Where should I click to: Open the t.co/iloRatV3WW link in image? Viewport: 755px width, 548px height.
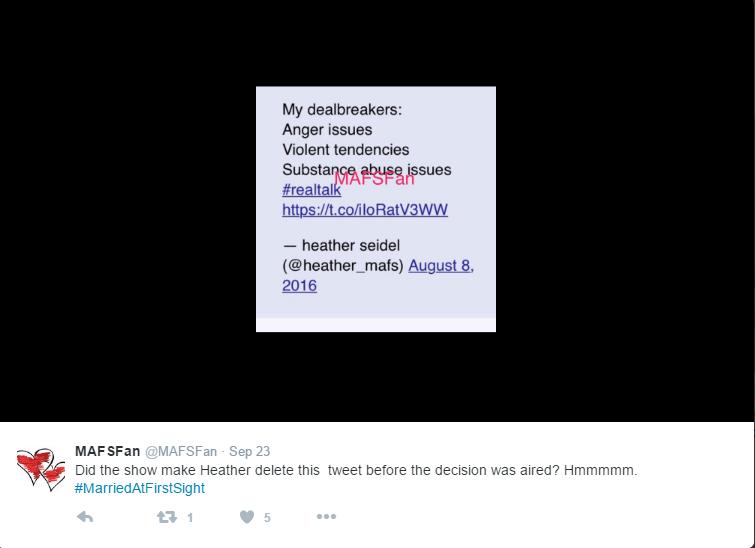pyautogui.click(x=365, y=209)
